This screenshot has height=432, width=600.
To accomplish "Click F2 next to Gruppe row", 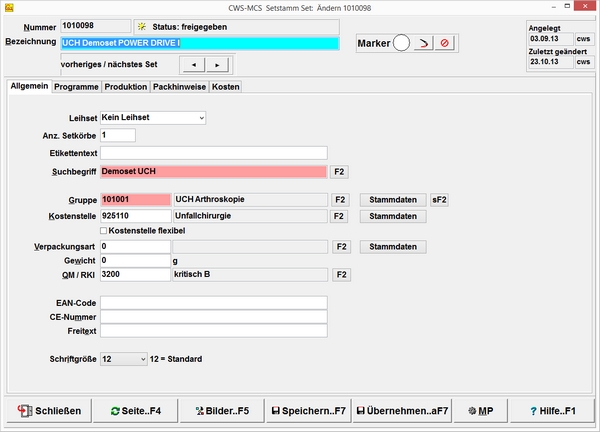I will [340, 200].
